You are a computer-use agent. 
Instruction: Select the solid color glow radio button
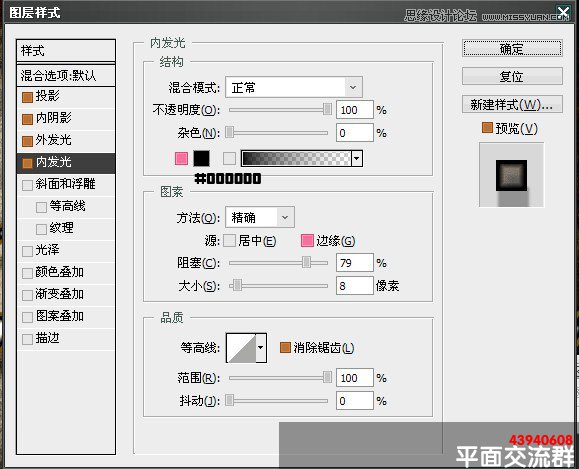click(x=181, y=158)
